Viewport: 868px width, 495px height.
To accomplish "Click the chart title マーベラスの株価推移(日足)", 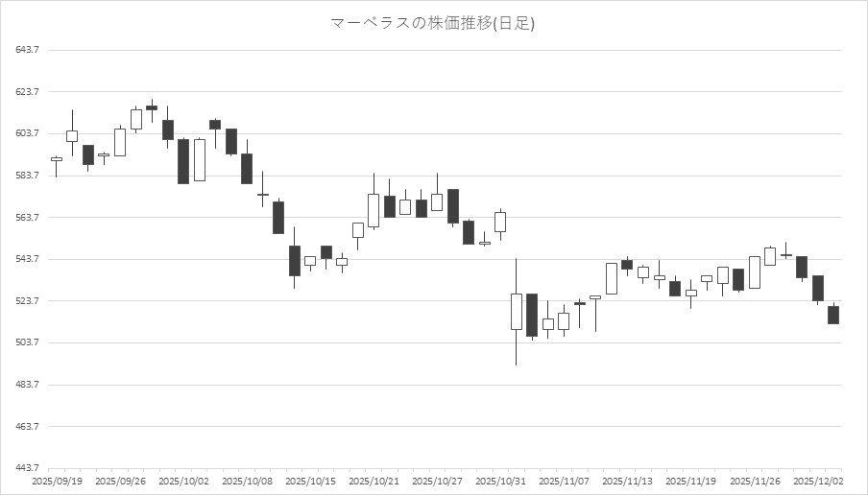I will pyautogui.click(x=433, y=23).
